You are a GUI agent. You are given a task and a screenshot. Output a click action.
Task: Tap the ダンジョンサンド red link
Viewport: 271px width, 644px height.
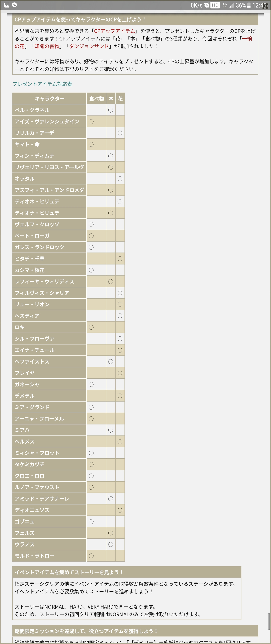click(x=89, y=46)
